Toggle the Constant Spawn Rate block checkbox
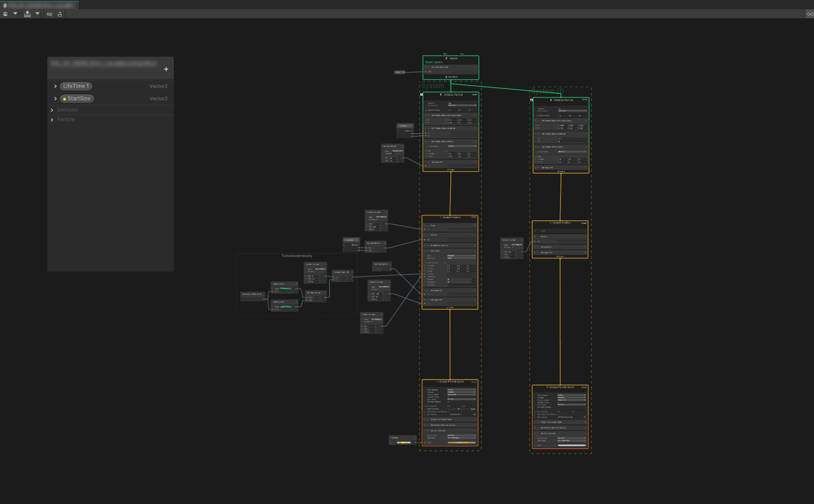814x504 pixels. coord(428,67)
